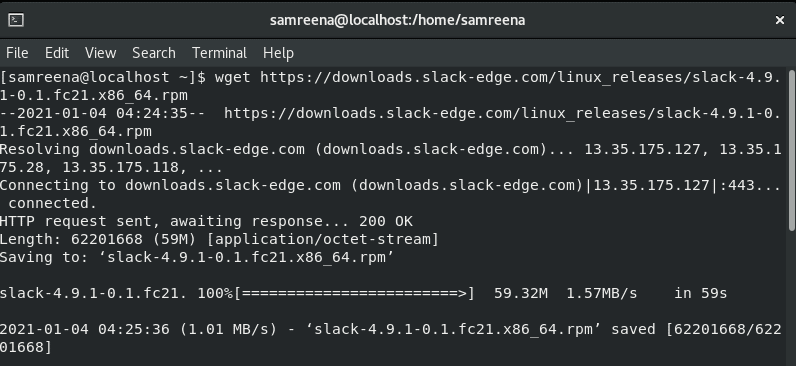796x366 pixels.
Task: Click the download progress bar showing 100%
Action: point(354,293)
